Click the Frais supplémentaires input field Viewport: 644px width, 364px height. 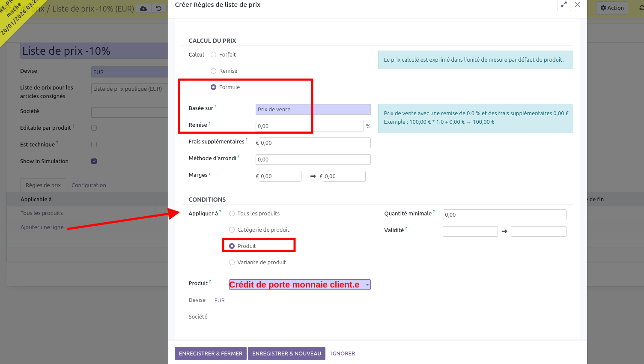tap(314, 143)
